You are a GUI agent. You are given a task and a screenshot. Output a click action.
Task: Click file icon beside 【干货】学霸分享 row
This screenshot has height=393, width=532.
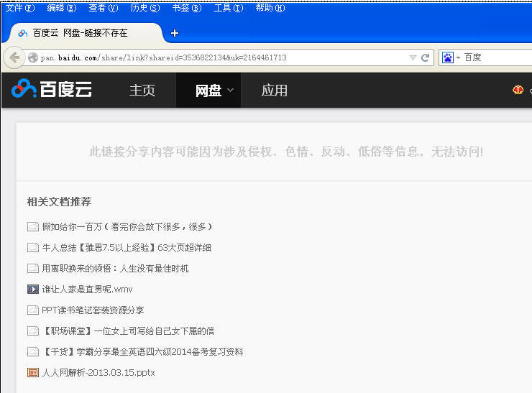pos(33,351)
